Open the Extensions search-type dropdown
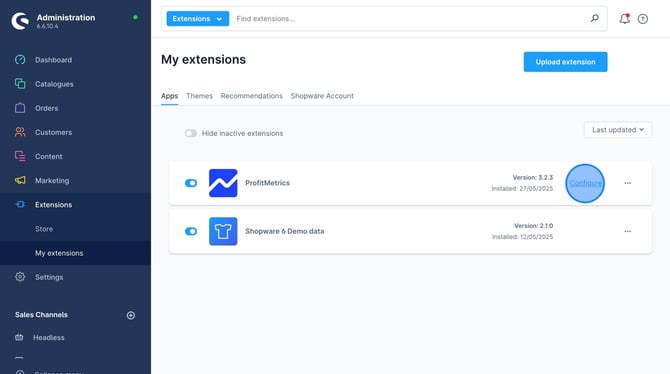This screenshot has width=670, height=374. pyautogui.click(x=197, y=19)
